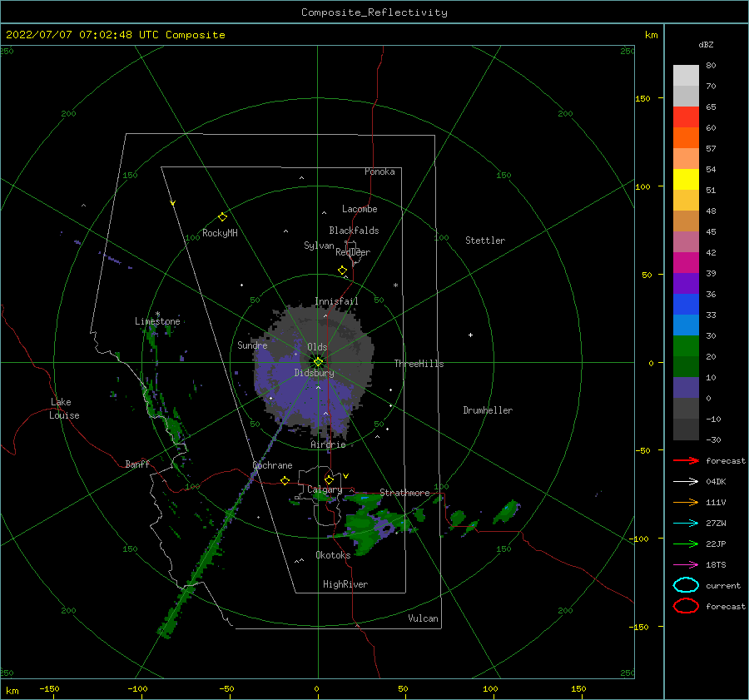
Task: Click the Strathmore label
Action: pos(404,493)
